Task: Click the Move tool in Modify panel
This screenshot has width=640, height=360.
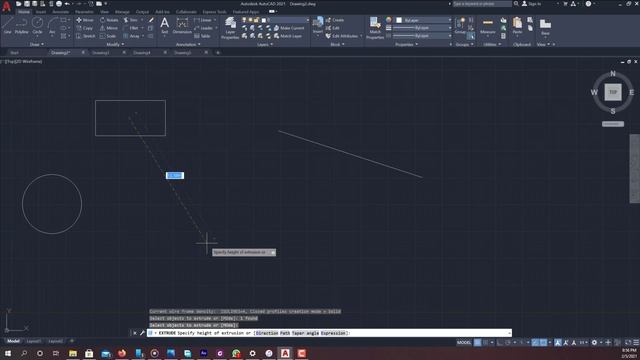Action: [85, 20]
